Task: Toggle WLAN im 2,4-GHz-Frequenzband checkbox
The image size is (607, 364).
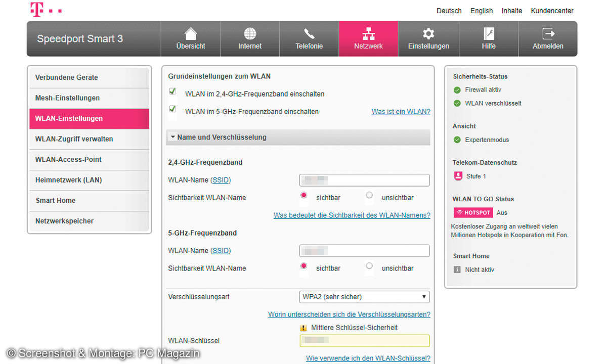Action: [x=172, y=92]
